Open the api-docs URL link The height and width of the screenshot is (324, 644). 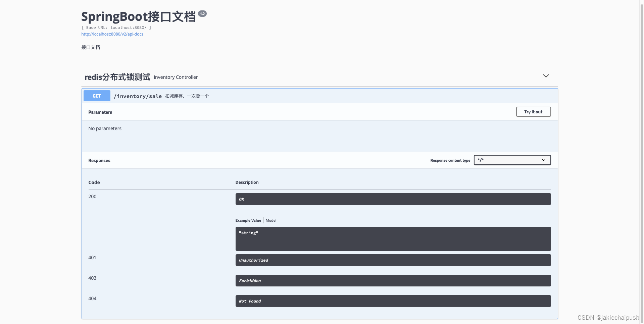112,34
